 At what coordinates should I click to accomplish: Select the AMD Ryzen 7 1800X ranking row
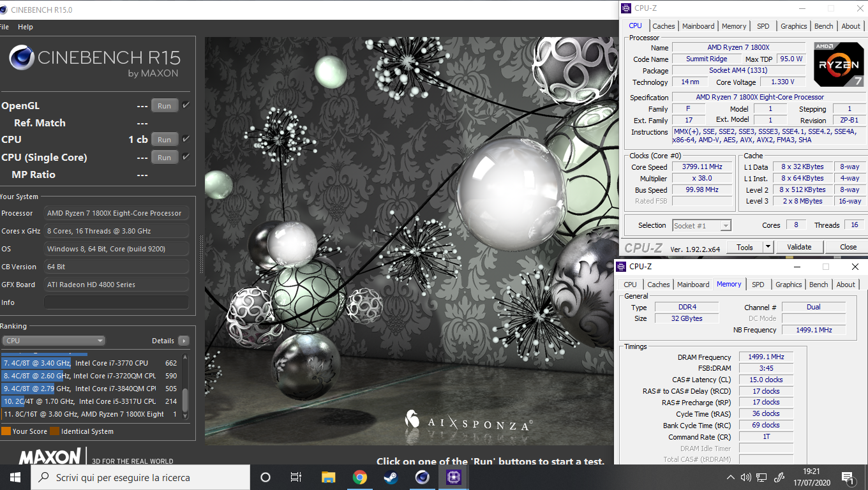pos(91,414)
